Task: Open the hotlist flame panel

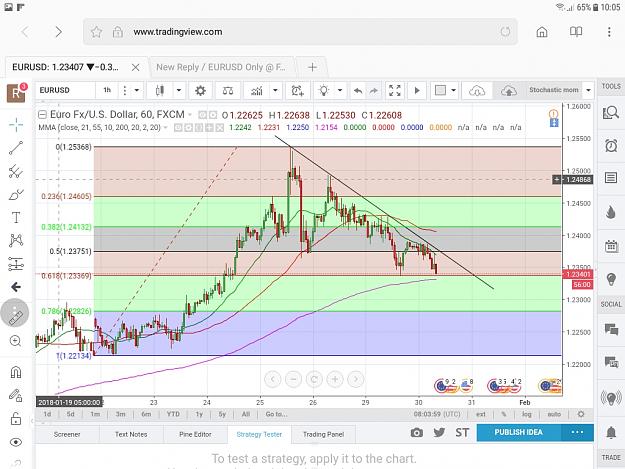Action: click(611, 212)
